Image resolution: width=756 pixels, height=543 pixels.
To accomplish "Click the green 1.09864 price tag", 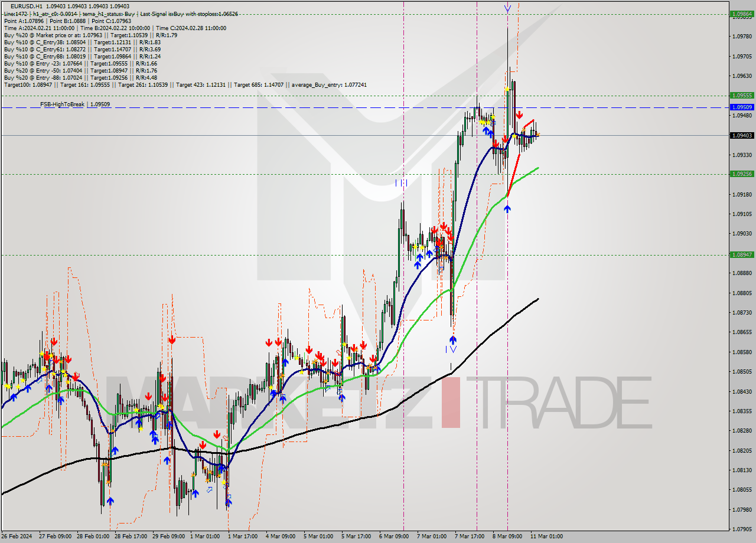I will [x=741, y=13].
